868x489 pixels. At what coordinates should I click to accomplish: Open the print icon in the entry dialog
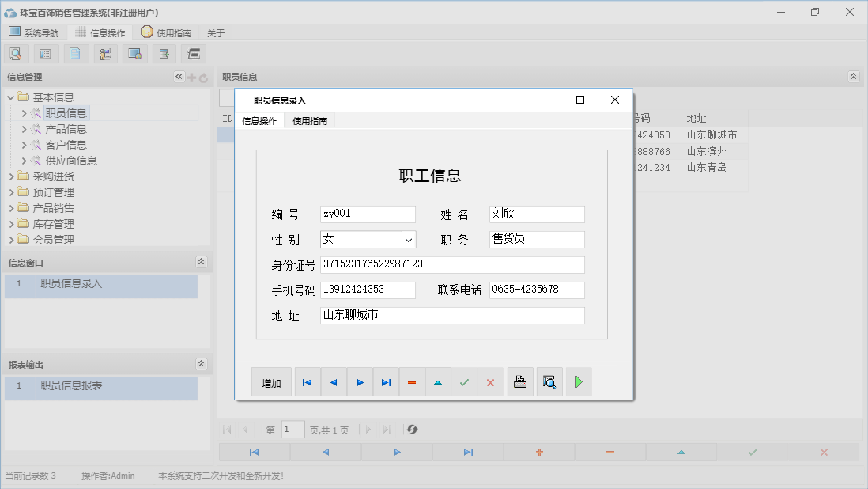[x=519, y=381]
